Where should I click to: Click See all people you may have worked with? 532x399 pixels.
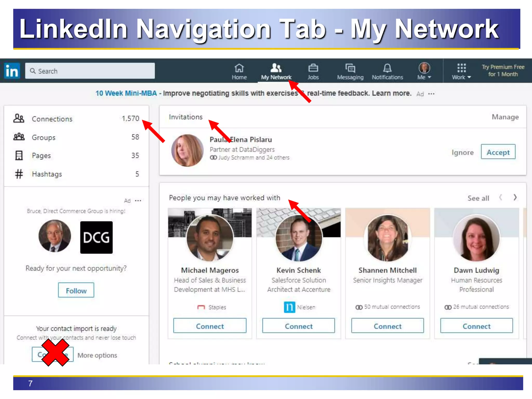point(478,198)
